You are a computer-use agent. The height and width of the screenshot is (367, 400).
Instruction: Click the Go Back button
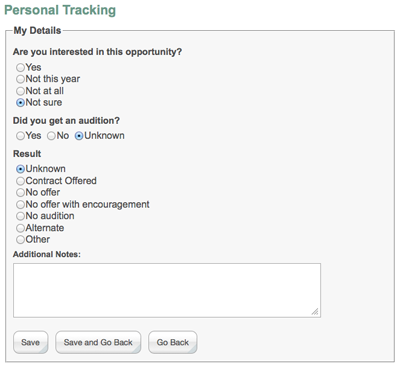173,342
